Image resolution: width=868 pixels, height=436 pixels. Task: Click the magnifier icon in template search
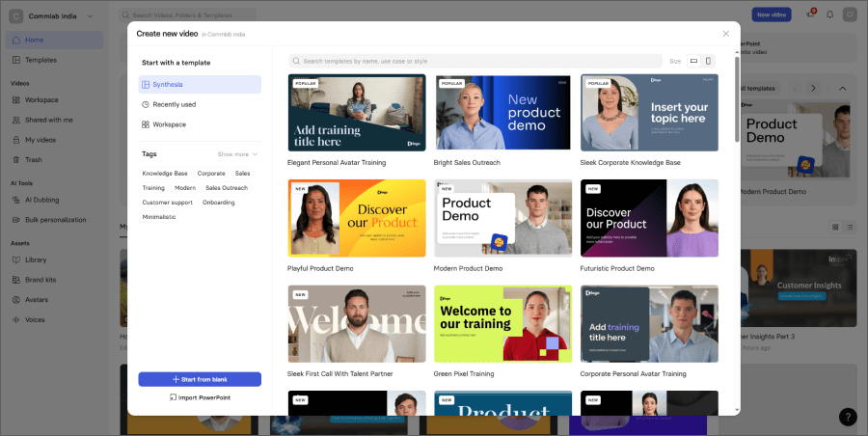(x=297, y=61)
